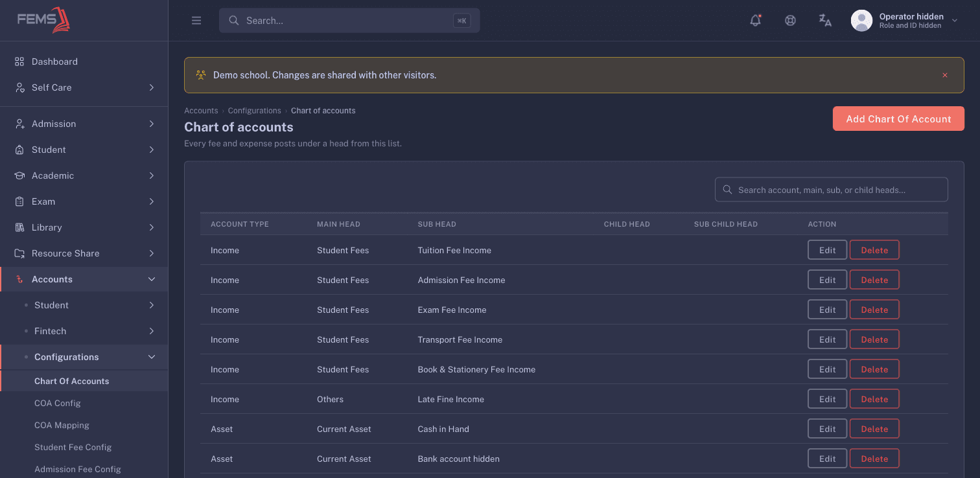Click the Accounts section icon
Viewport: 980px width, 478px height.
pos(19,279)
